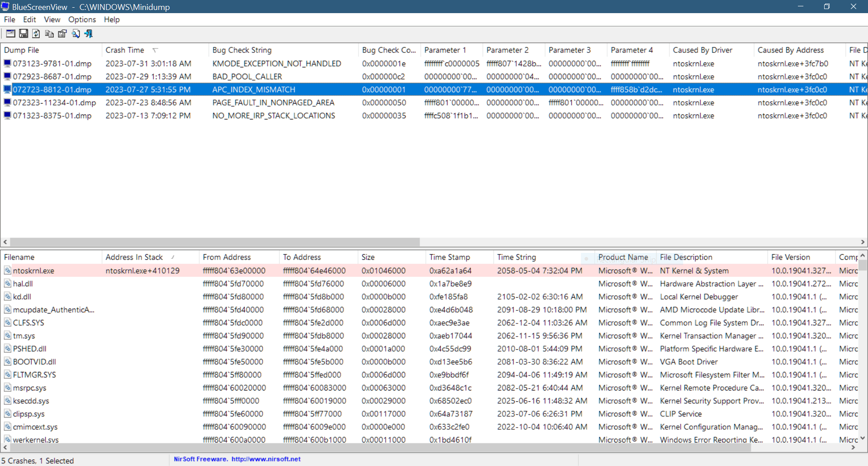Open the Options menu
868x466 pixels.
click(82, 19)
